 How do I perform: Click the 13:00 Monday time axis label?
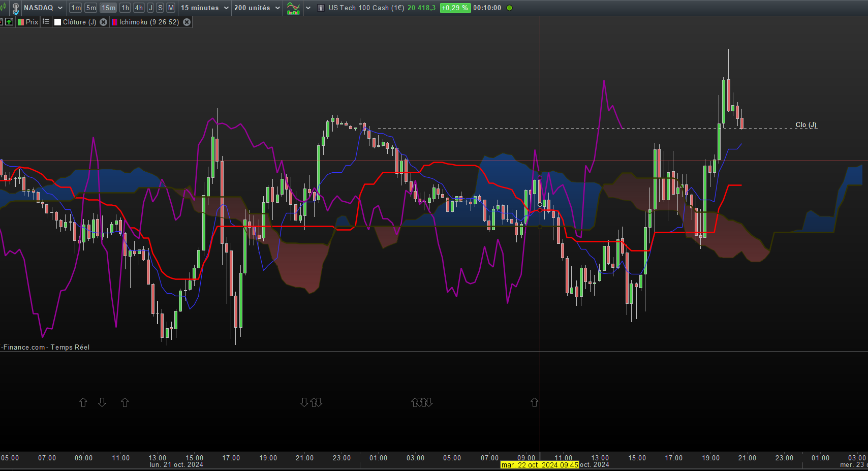pyautogui.click(x=158, y=458)
